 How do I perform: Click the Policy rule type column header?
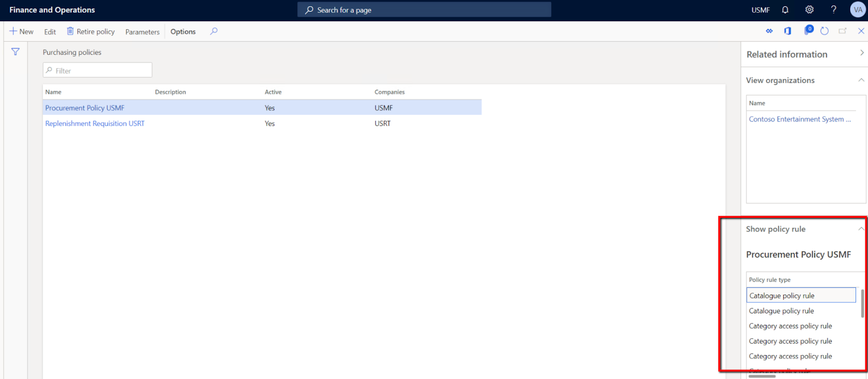pyautogui.click(x=769, y=280)
